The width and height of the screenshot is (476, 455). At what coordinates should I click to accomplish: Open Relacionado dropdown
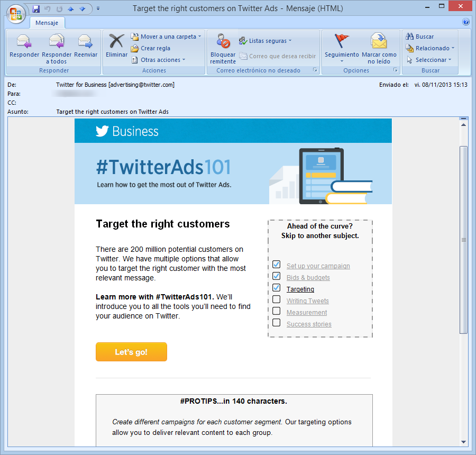coord(430,48)
